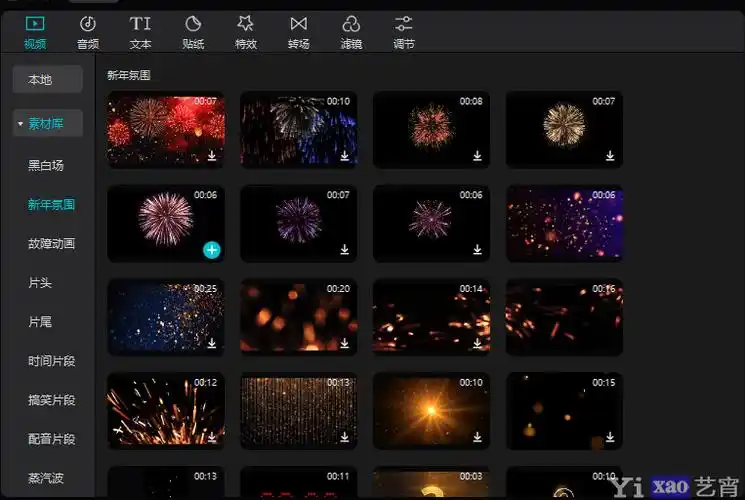Choose the 配音片段 category
This screenshot has height=500, width=745.
51,439
